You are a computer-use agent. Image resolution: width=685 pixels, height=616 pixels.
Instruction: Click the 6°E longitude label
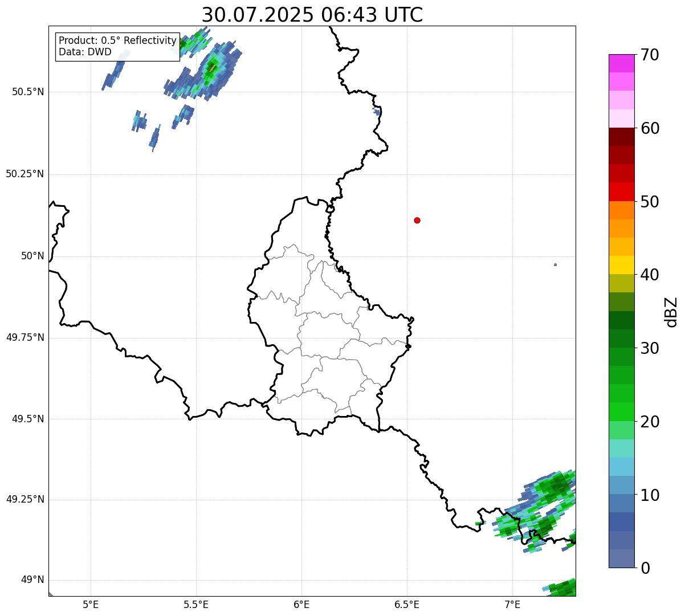click(301, 604)
